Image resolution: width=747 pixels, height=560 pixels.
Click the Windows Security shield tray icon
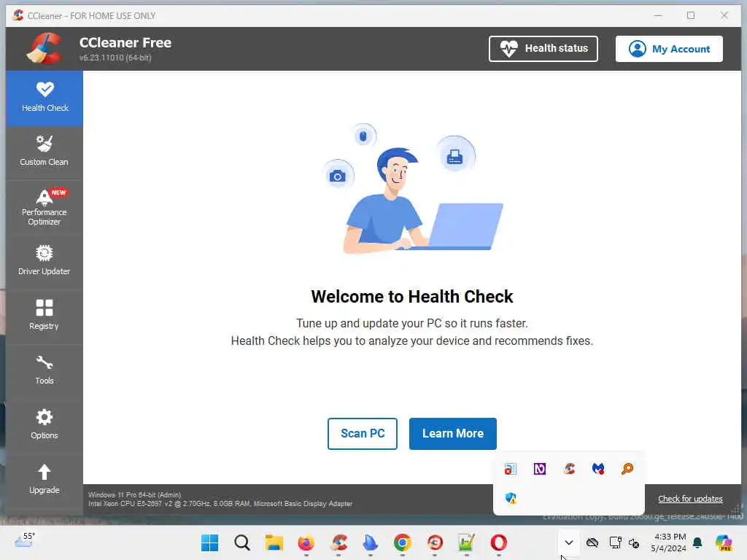coord(511,498)
